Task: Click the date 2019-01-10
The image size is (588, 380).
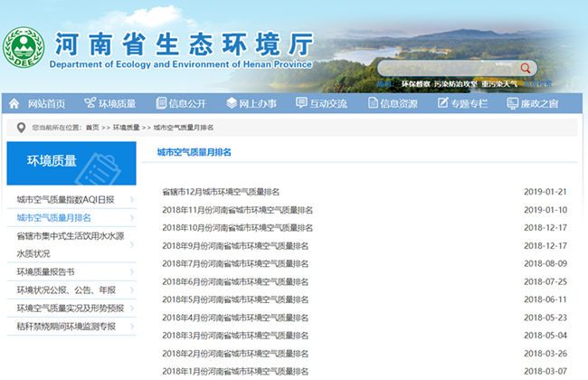Action: [x=545, y=210]
